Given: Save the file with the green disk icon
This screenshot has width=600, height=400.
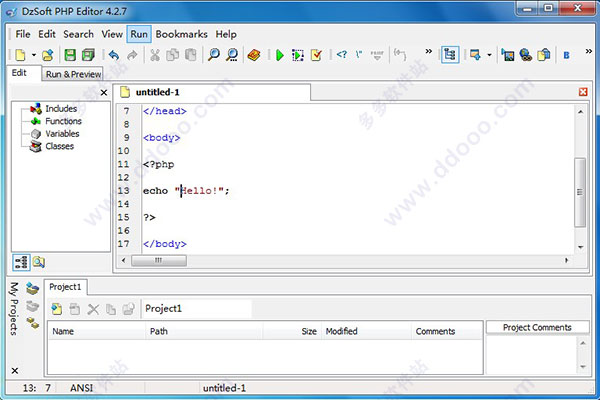Looking at the screenshot, I should [x=70, y=55].
